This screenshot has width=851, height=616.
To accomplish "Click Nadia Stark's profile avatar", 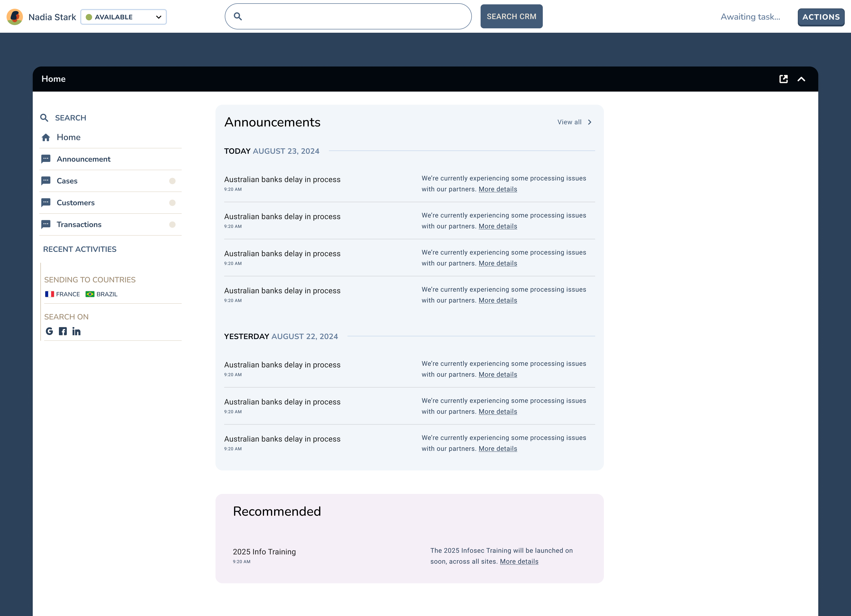I will 15,17.
